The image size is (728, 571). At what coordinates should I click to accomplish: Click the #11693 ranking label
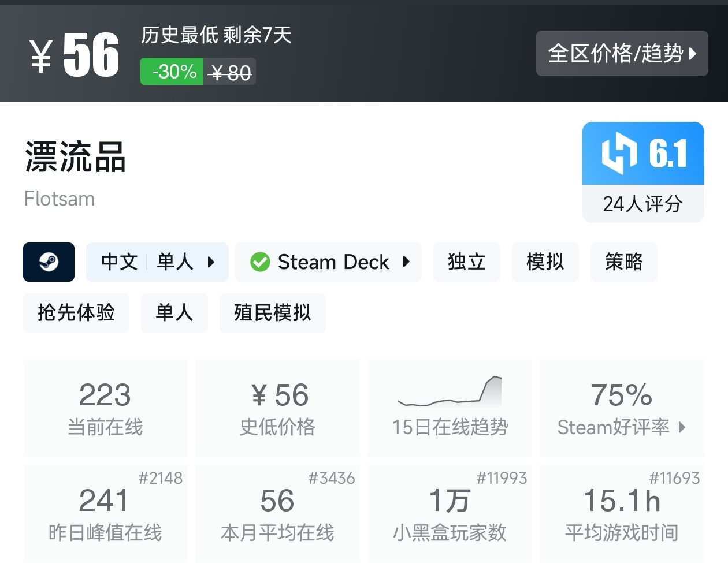pyautogui.click(x=674, y=478)
